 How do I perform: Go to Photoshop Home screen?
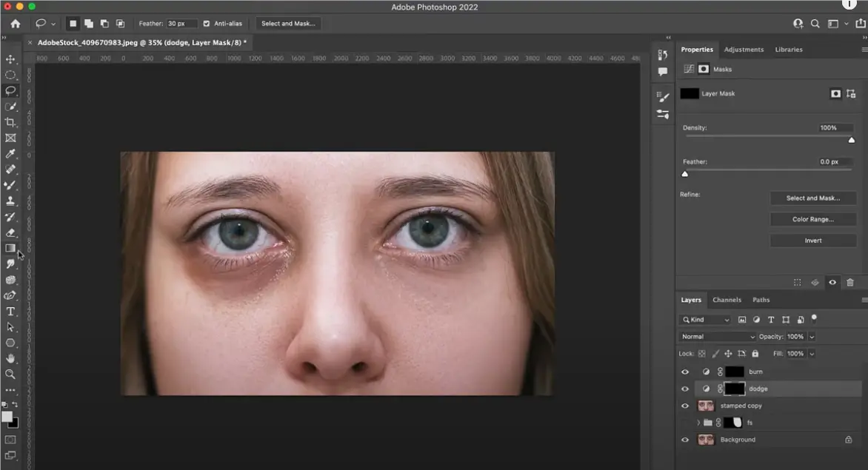tap(16, 23)
